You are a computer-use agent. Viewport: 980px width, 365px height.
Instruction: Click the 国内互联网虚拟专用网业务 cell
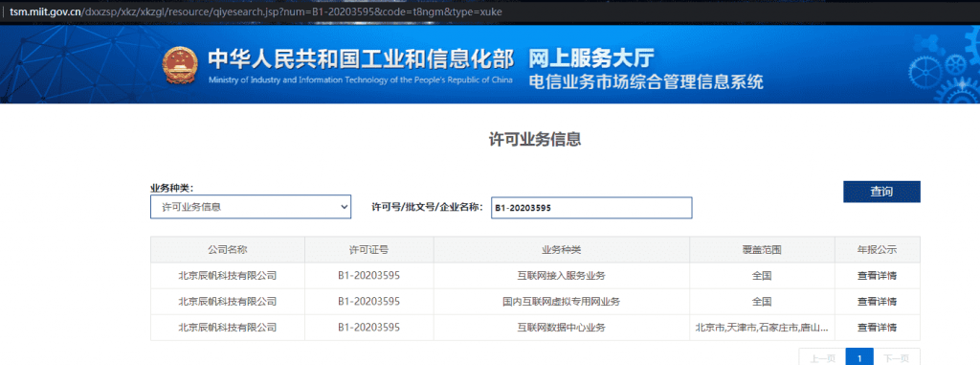click(561, 302)
